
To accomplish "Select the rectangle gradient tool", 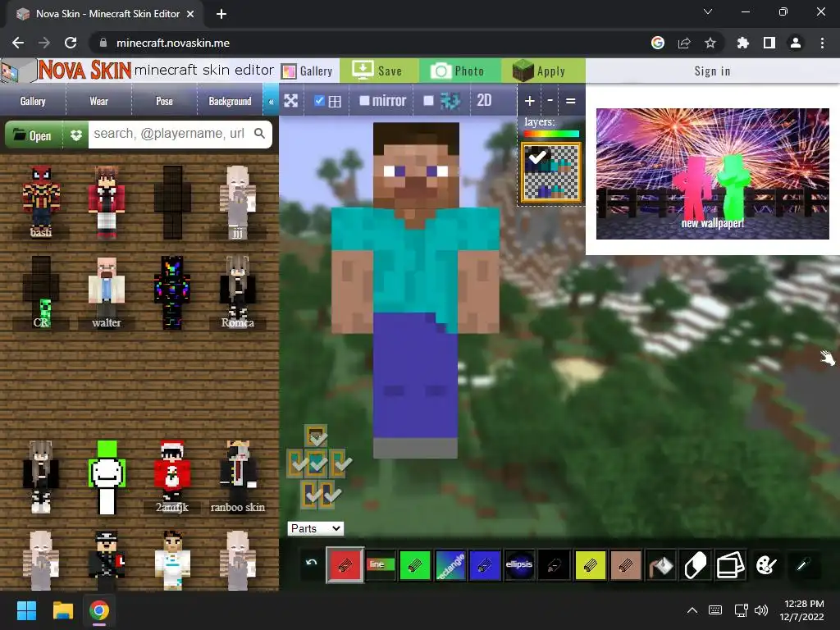I will 450,564.
